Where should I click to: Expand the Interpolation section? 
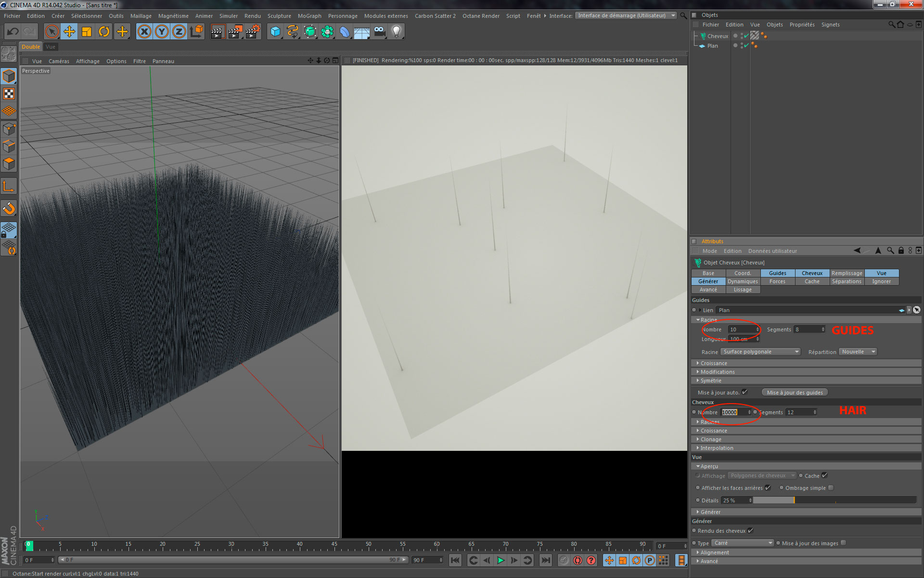[x=807, y=448]
